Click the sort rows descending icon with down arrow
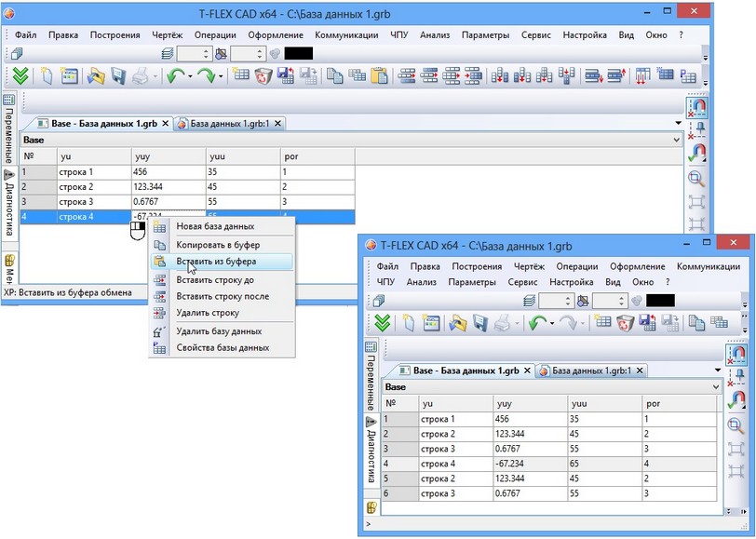Screen dimensions: 756x539 point(593,76)
